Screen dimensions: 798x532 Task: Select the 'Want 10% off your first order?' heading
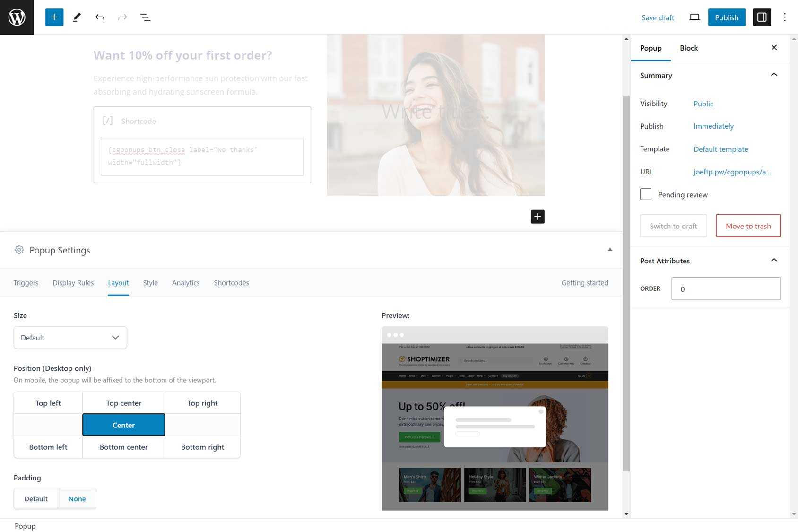pos(183,55)
